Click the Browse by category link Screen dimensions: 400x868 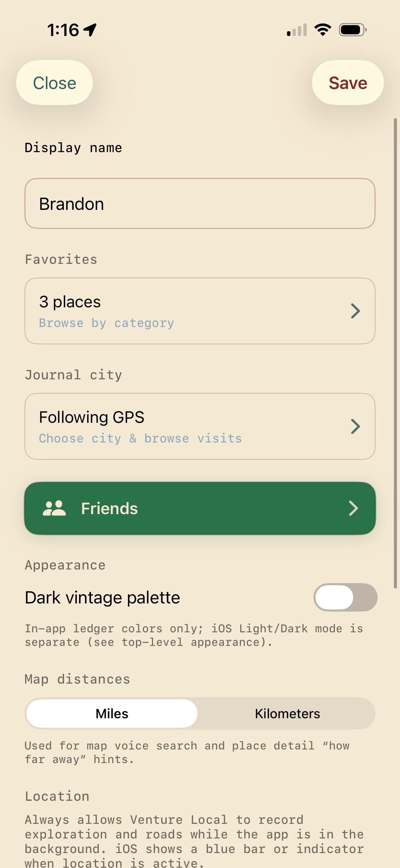pos(107,323)
